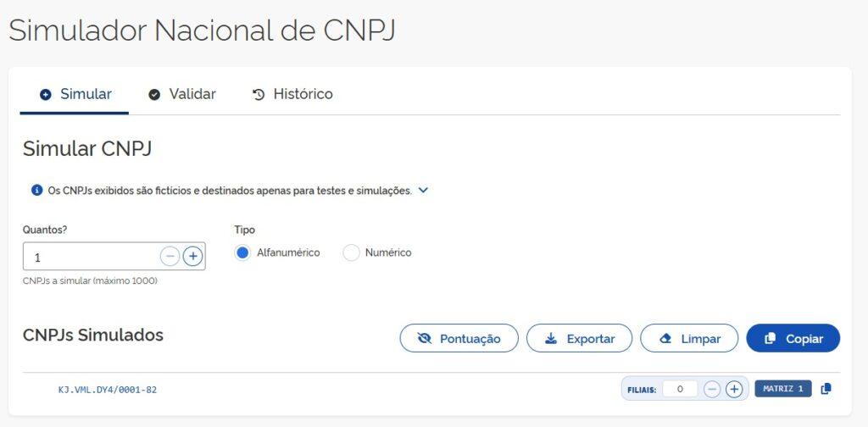The height and width of the screenshot is (427, 868).
Task: Click the Filiais quantity input box
Action: [x=680, y=389]
